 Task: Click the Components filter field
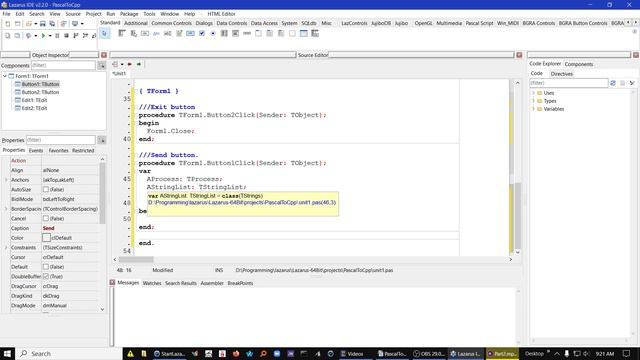(x=63, y=65)
